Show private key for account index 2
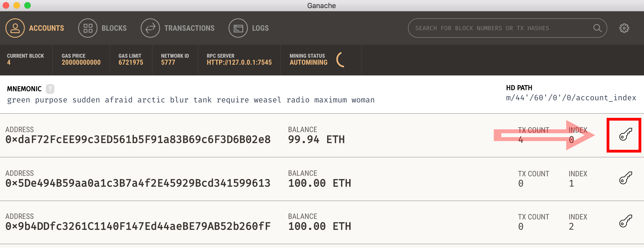This screenshot has height=248, width=644. 625,221
